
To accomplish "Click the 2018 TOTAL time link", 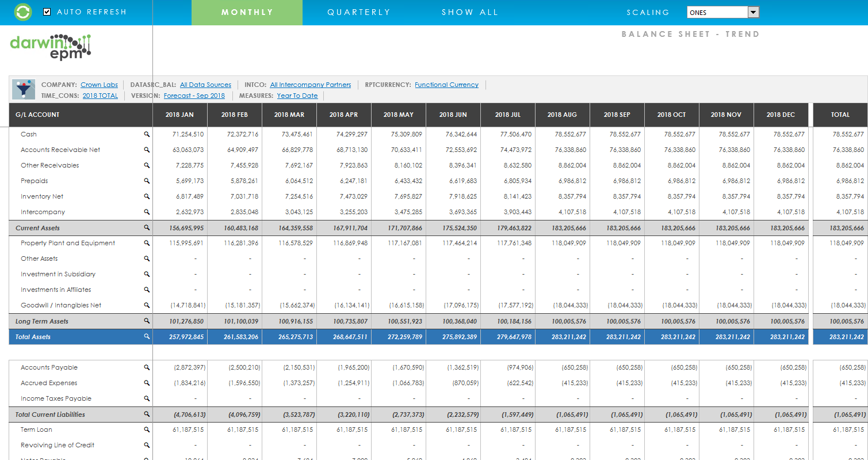I will click(100, 96).
